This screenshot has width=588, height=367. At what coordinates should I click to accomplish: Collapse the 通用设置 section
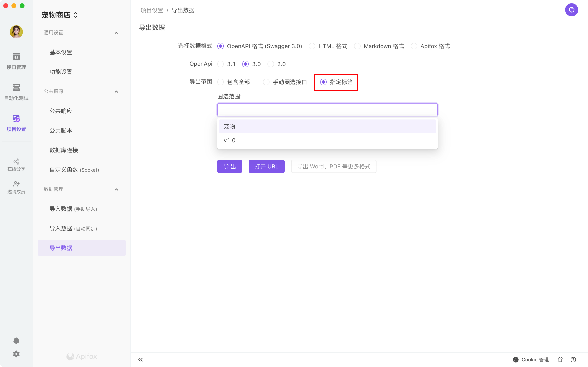(x=116, y=33)
